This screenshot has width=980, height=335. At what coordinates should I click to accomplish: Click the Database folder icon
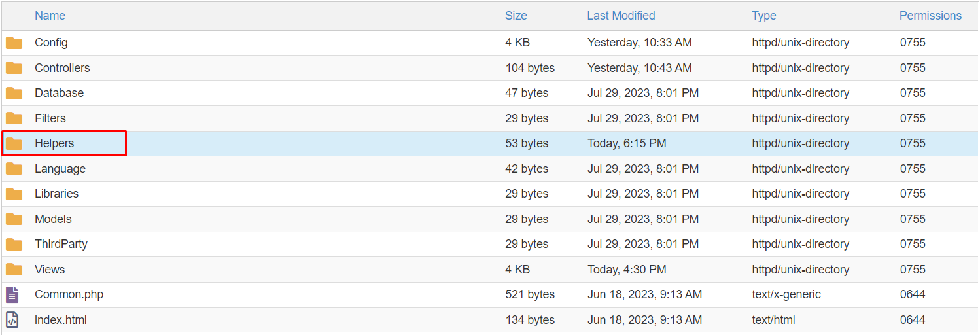pyautogui.click(x=14, y=94)
